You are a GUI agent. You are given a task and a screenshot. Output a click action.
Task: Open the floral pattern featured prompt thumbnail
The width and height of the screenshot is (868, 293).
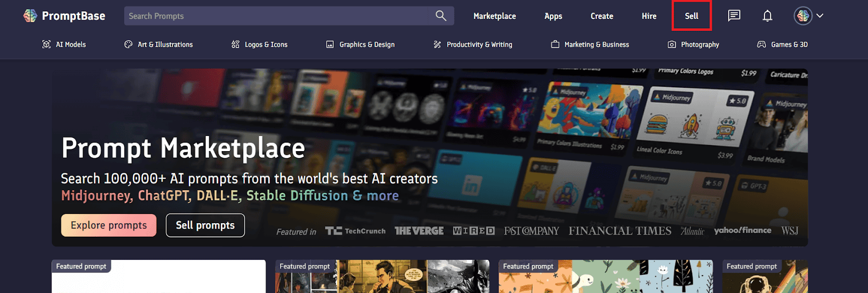point(606,276)
